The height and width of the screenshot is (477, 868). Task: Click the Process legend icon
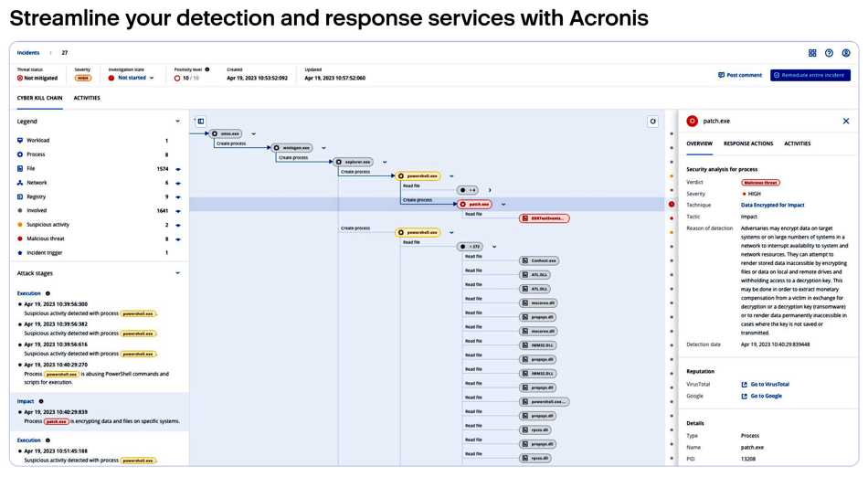tap(20, 154)
